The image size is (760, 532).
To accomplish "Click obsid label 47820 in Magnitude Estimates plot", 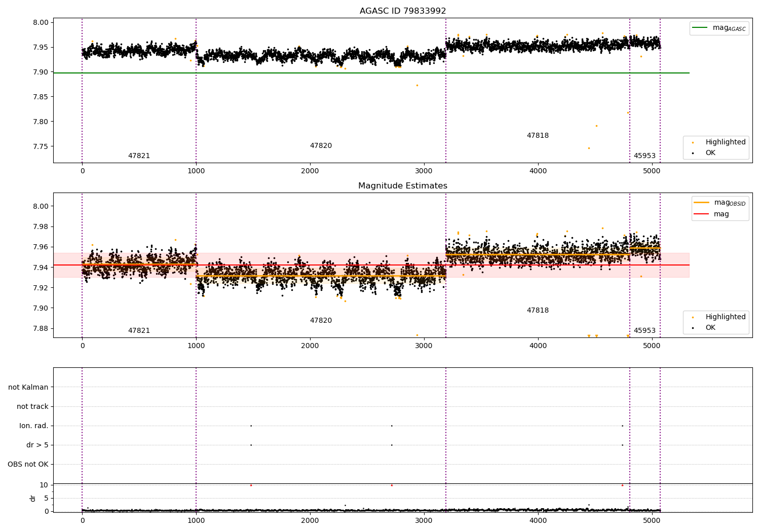I will tap(321, 321).
